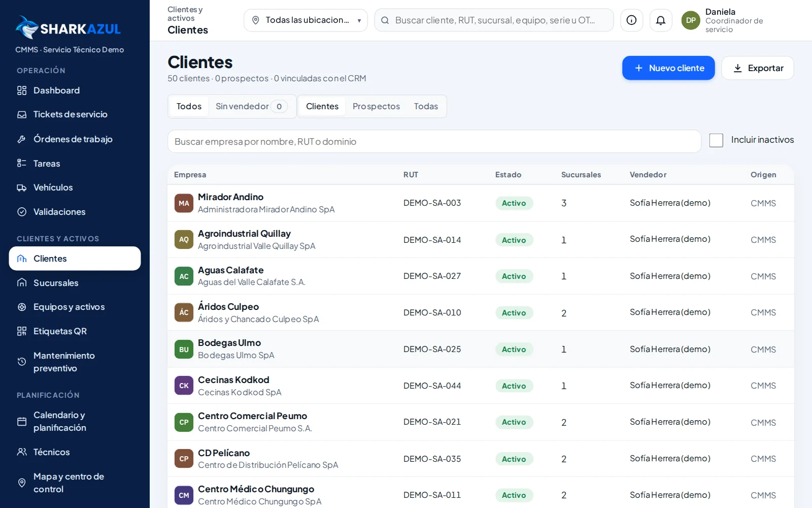Toggle Incluir inactivos checkbox
The image size is (812, 508).
[x=716, y=140]
